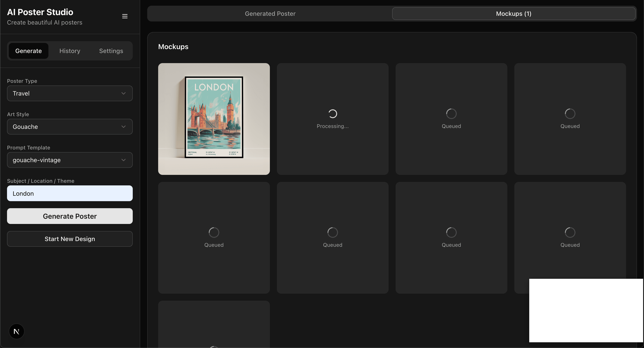Switch to the History tab
The width and height of the screenshot is (644, 348).
(70, 51)
